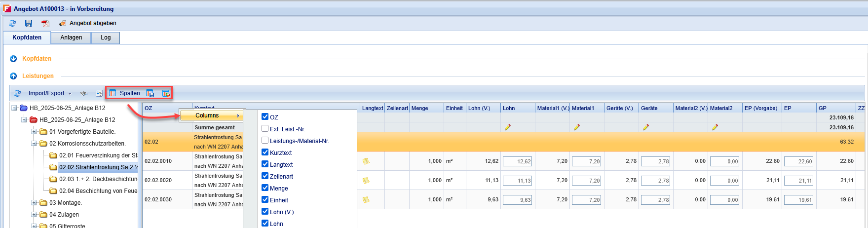Screen dimensions: 868x228
Task: Click refresh icon in top toolbar
Action: tap(12, 23)
